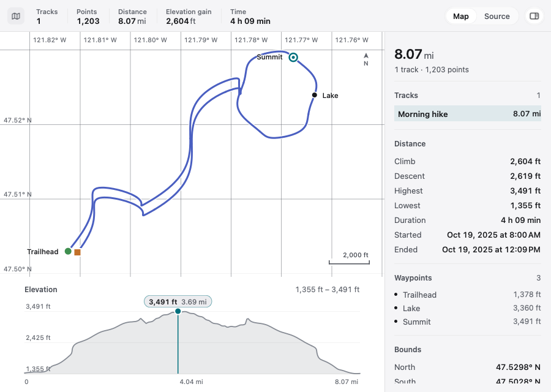
Task: Click the Lowest 1,355 ft value
Action: click(525, 206)
